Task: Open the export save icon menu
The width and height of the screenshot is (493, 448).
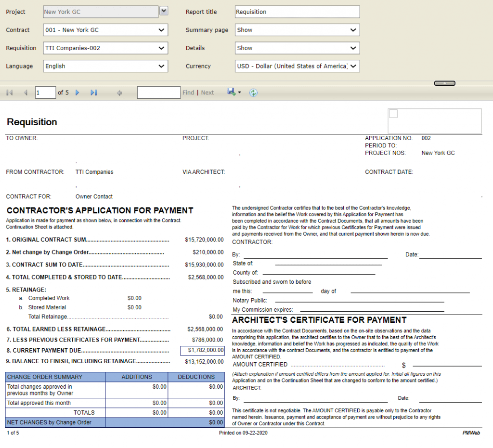Action: (x=234, y=92)
